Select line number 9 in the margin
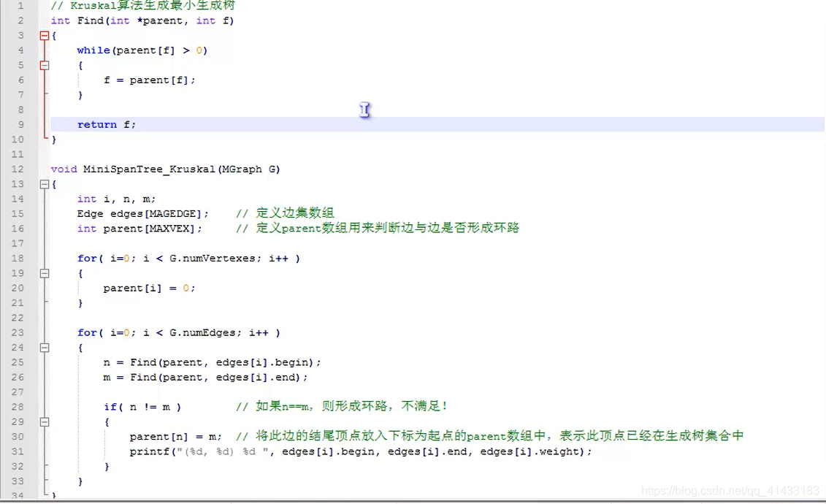 (20, 125)
